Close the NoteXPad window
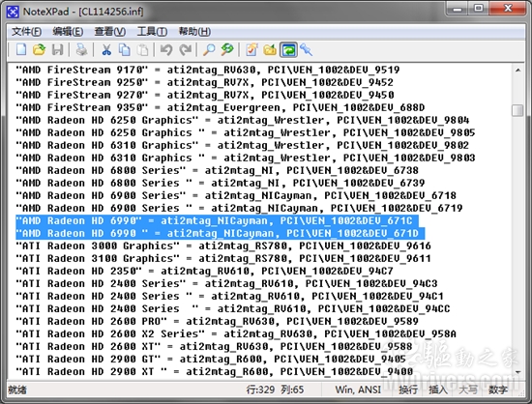Screen dimensions: 532x404 pyautogui.click(x=508, y=8)
